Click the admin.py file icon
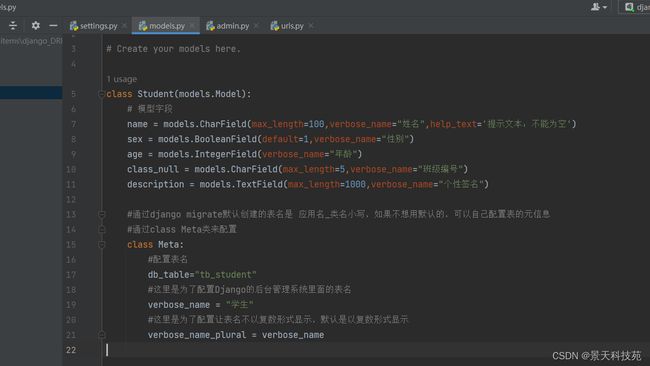 pos(210,26)
